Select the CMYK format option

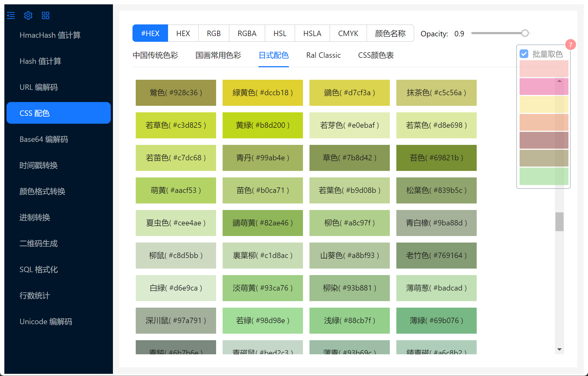[x=348, y=33]
